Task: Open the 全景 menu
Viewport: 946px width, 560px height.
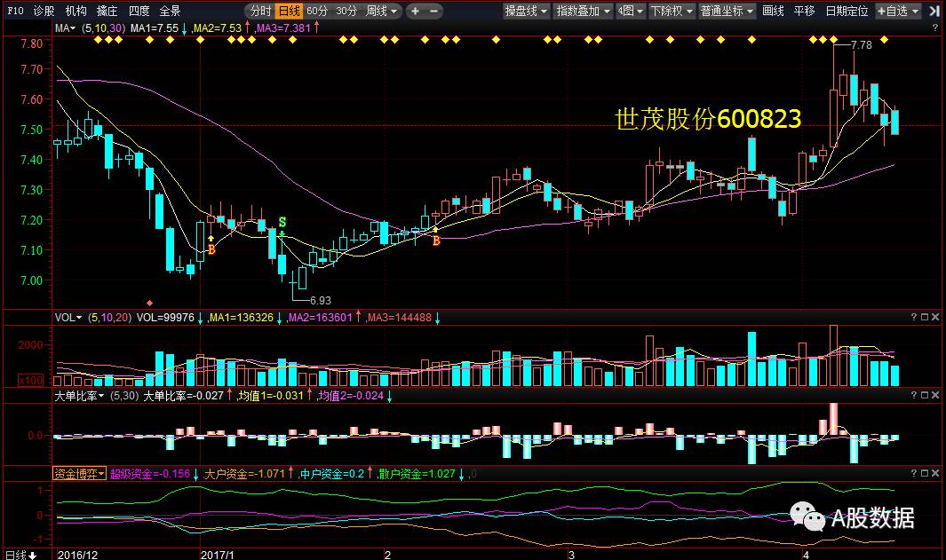Action: tap(171, 11)
